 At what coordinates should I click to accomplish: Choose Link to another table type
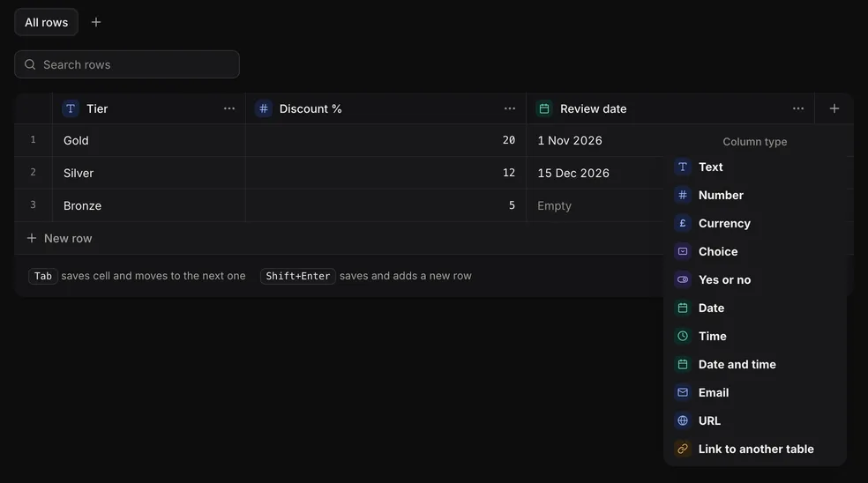pyautogui.click(x=754, y=450)
